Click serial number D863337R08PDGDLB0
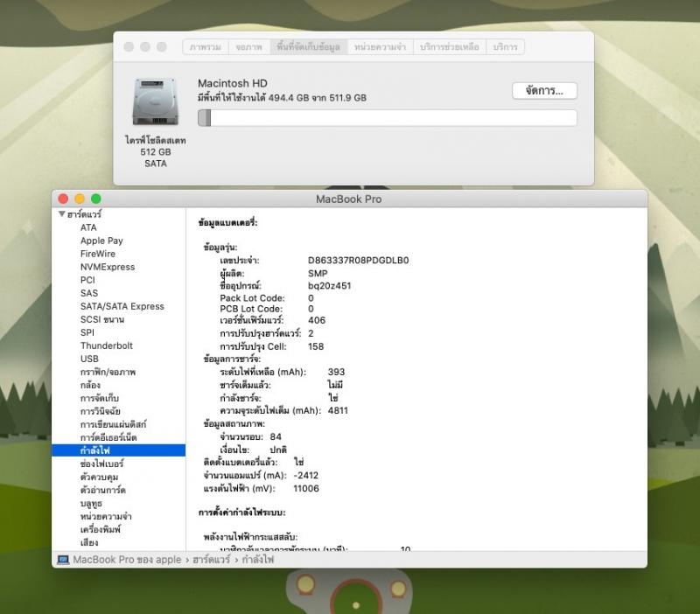This screenshot has width=700, height=614. click(x=359, y=260)
